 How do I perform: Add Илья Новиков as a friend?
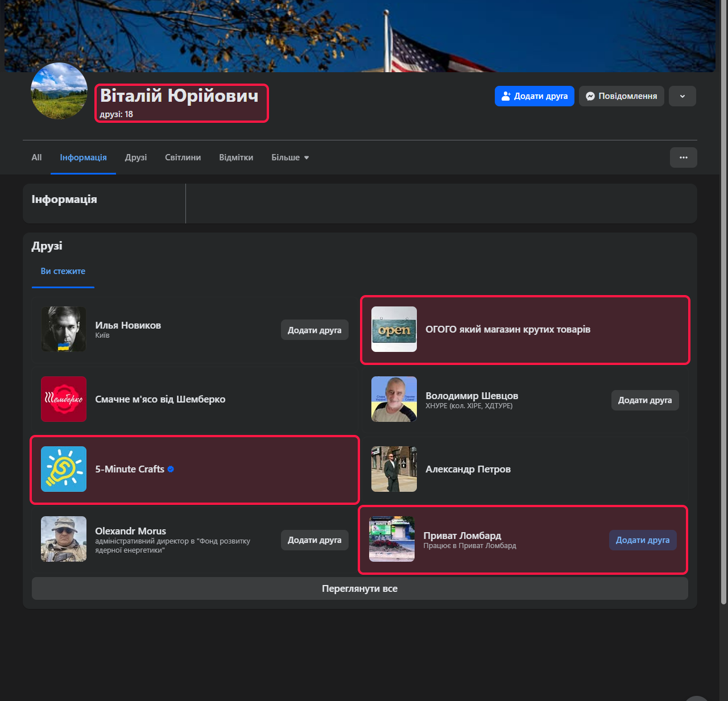[315, 330]
